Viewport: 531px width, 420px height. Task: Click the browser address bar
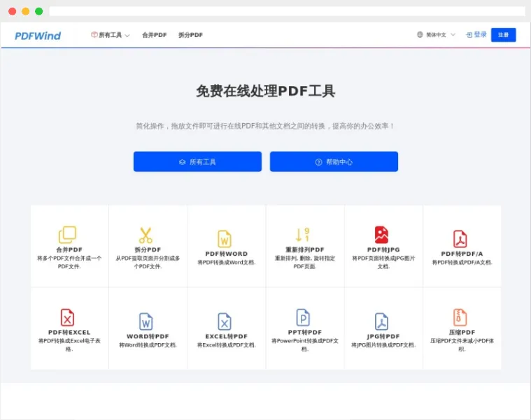[287, 11]
